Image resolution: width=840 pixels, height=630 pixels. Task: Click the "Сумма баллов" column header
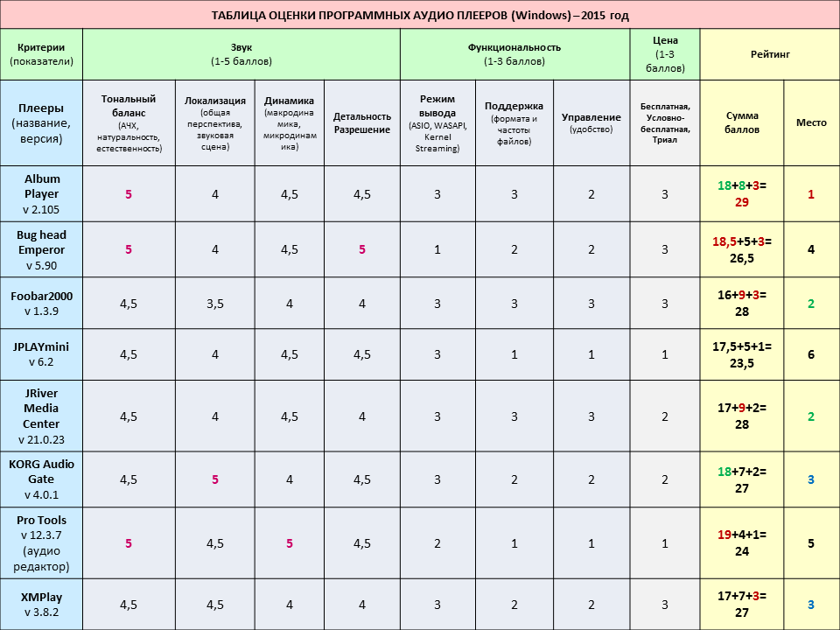coord(742,122)
